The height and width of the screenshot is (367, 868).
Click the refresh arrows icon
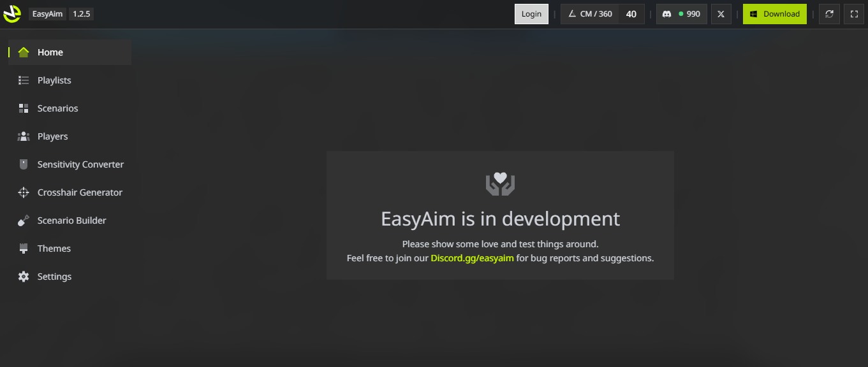[829, 14]
